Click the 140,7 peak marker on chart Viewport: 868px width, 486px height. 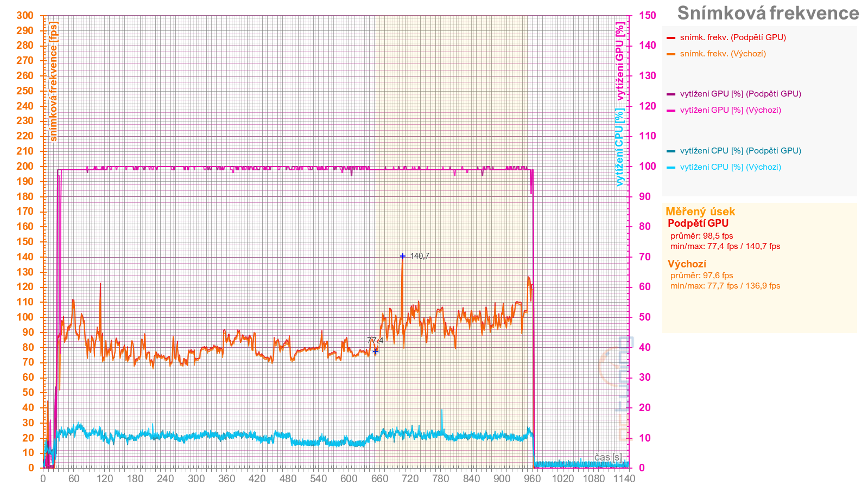[x=402, y=256]
